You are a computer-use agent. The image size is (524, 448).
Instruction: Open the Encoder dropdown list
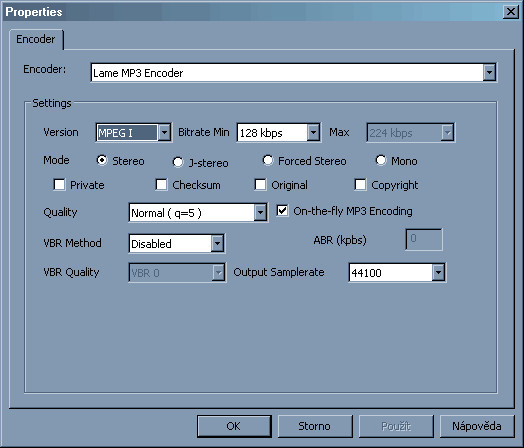coord(489,72)
